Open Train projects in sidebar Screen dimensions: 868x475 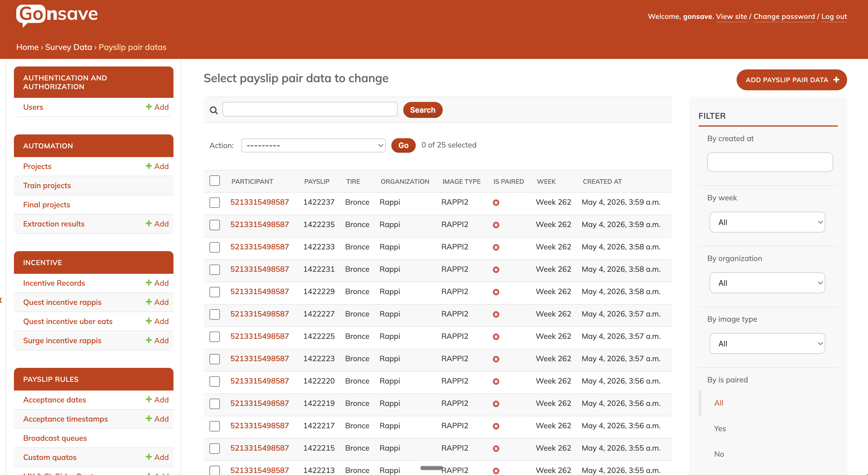click(47, 186)
